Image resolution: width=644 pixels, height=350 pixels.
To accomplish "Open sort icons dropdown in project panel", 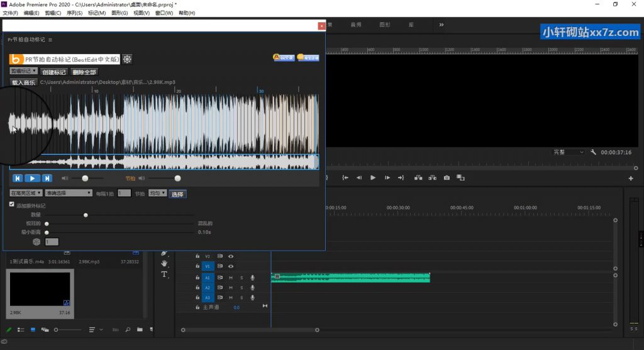I will point(96,330).
